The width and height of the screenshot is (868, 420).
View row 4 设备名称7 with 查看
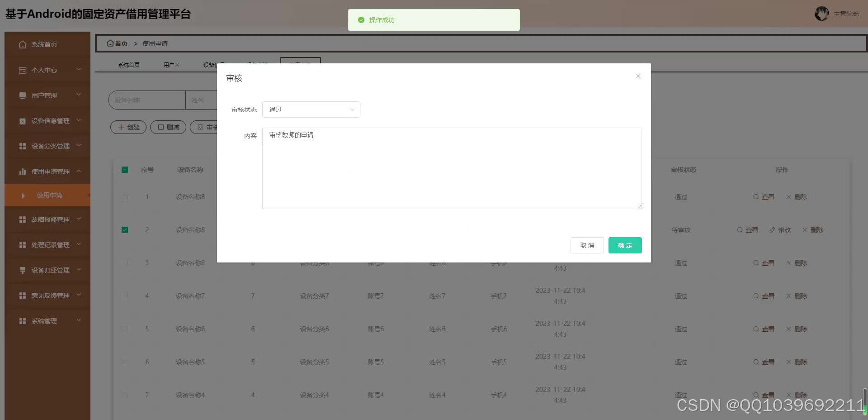tap(764, 296)
